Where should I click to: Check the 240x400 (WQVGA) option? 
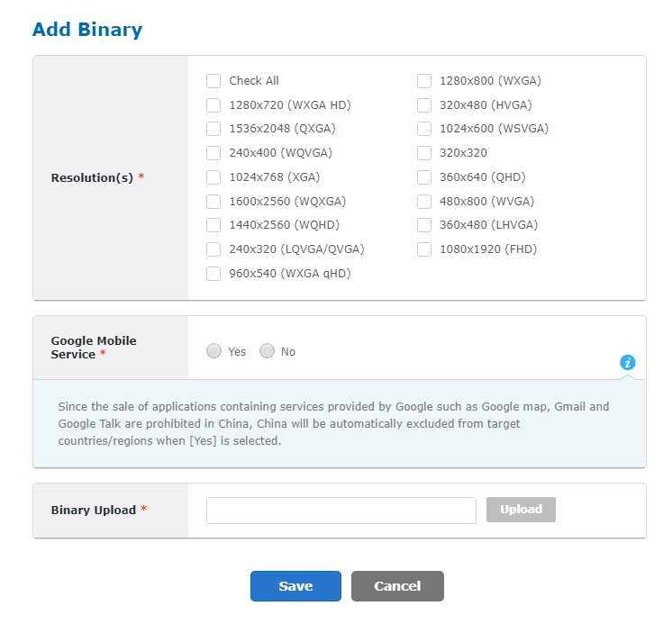(213, 153)
